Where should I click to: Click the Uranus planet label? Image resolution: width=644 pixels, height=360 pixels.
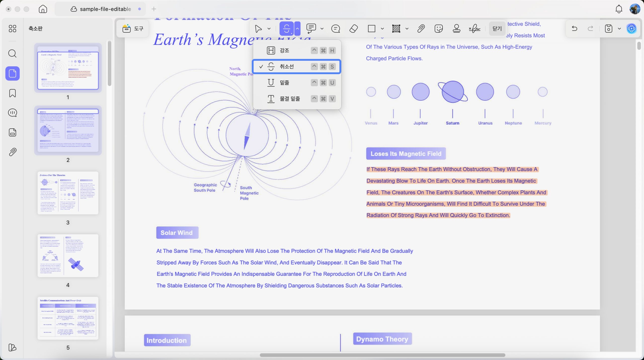point(485,123)
